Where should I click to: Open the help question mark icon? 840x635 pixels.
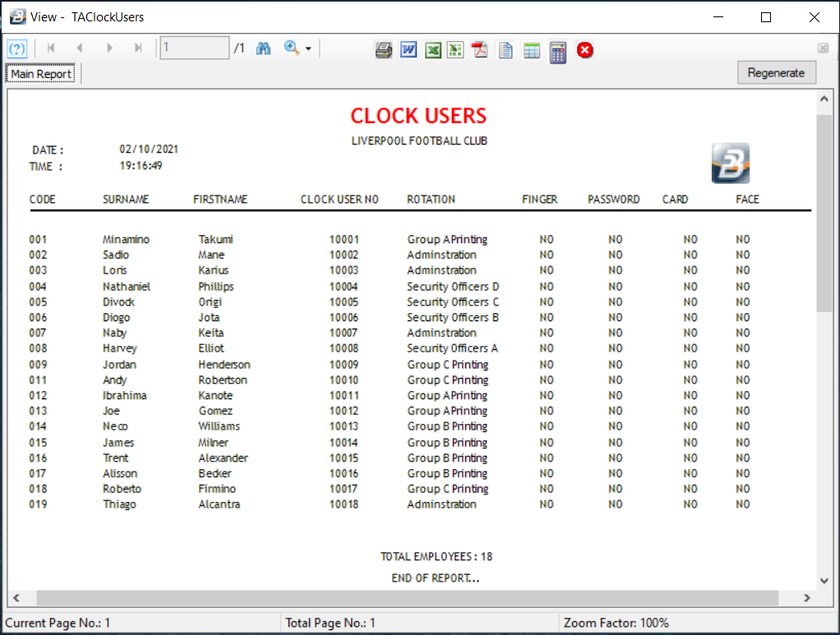pyautogui.click(x=17, y=49)
